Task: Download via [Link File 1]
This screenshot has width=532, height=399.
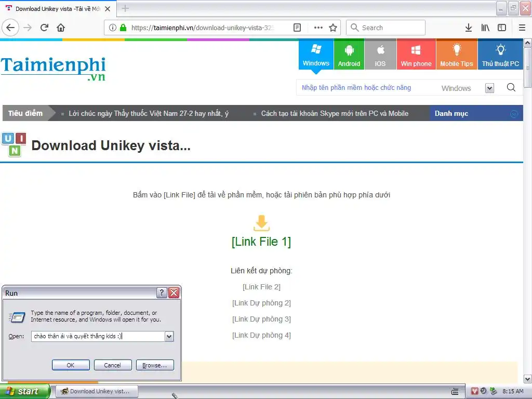Action: (x=261, y=242)
